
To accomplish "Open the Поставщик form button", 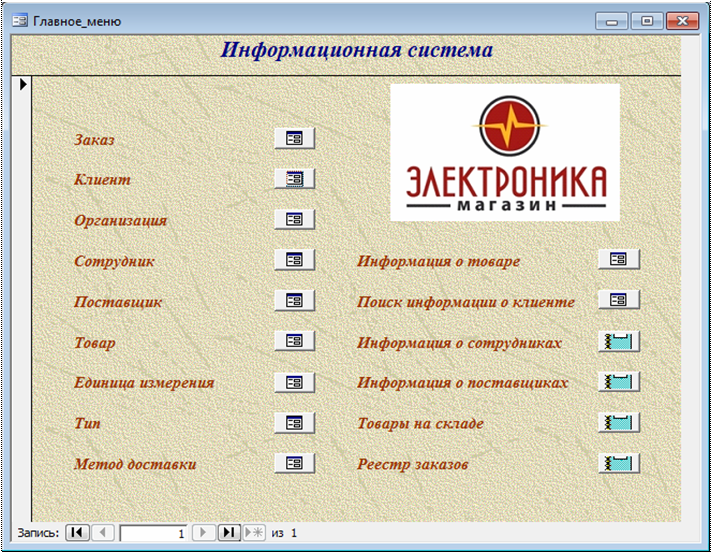I will pyautogui.click(x=294, y=300).
